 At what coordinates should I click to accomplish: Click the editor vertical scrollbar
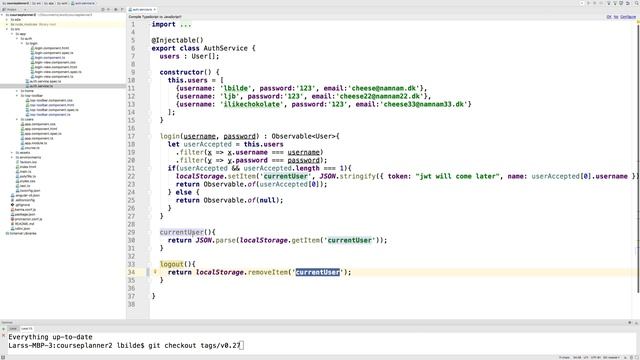(x=638, y=159)
